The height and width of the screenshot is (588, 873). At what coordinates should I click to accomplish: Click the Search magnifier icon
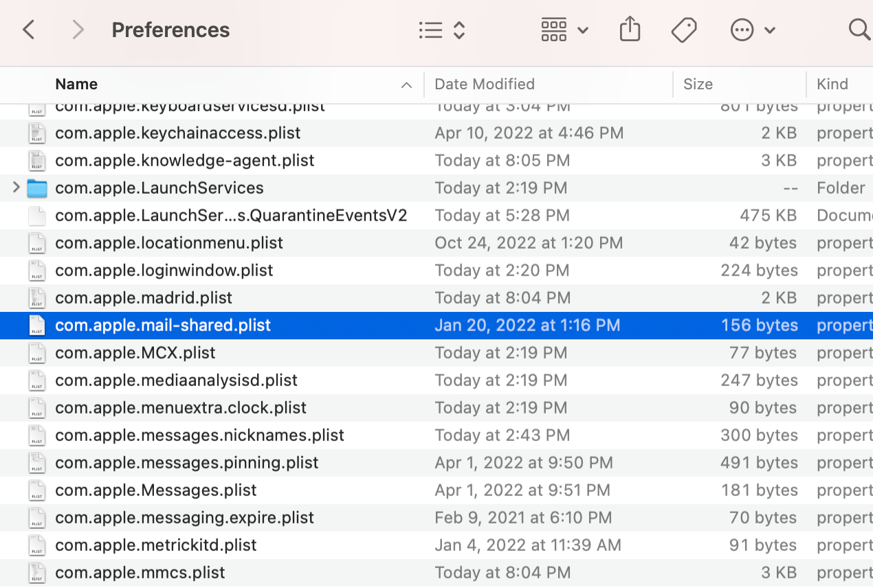coord(859,30)
